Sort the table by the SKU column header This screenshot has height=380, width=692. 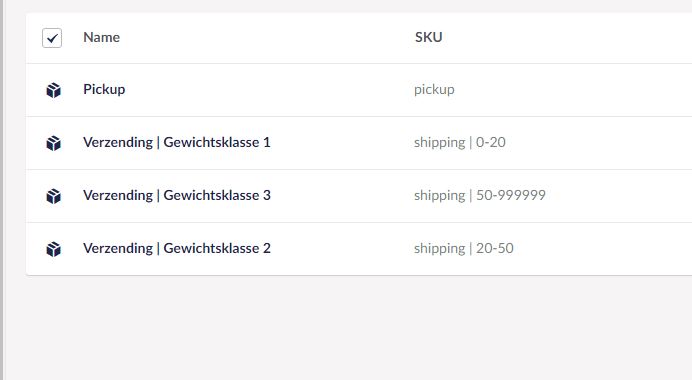429,37
